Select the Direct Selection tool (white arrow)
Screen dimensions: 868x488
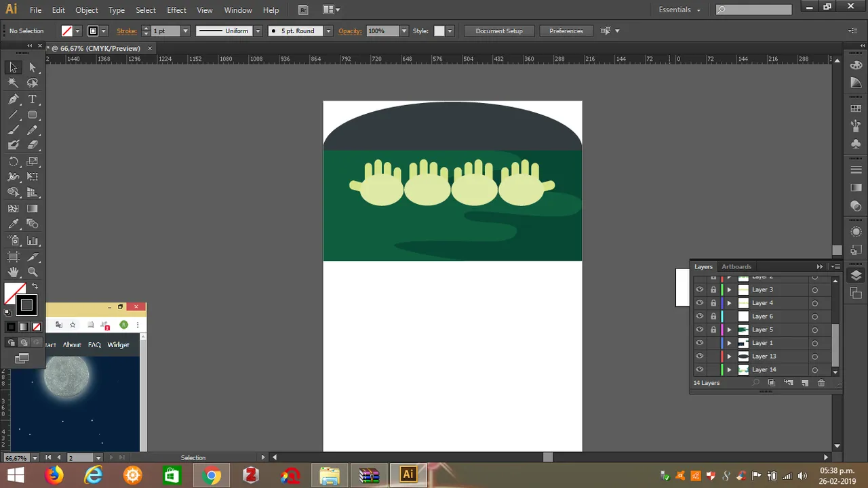point(32,67)
